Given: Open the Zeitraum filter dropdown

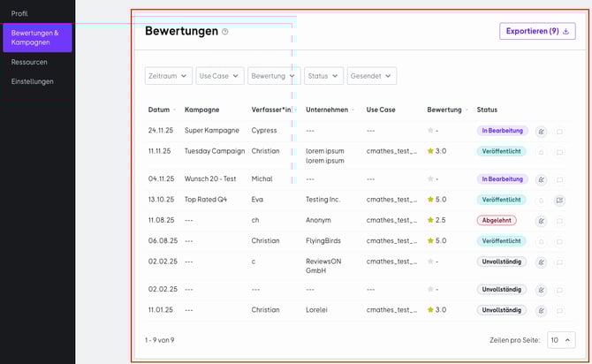Looking at the screenshot, I should (168, 76).
